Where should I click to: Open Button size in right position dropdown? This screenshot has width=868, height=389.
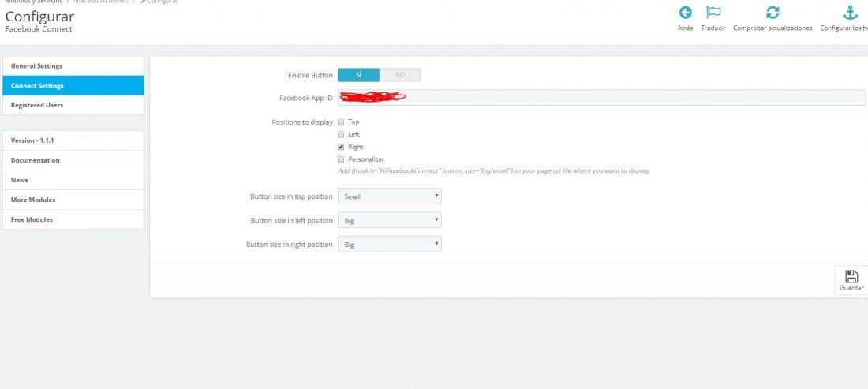point(390,244)
